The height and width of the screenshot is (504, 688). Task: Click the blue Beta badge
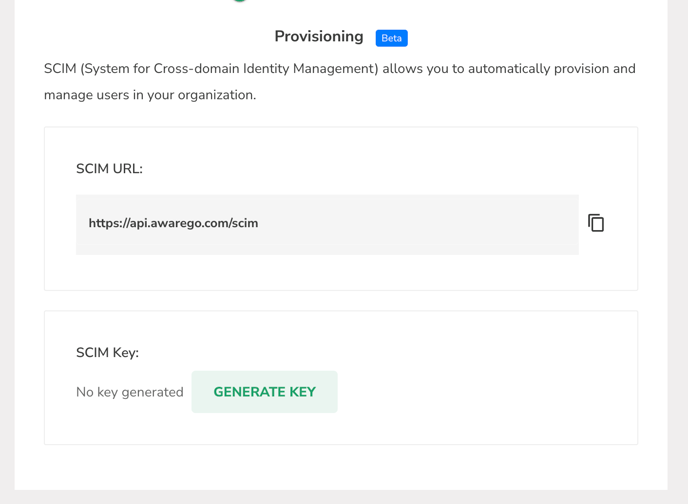click(x=391, y=38)
